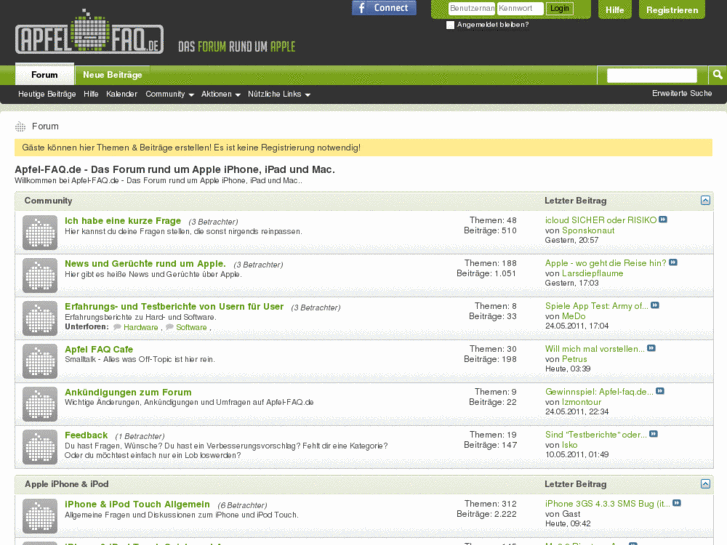Screen dimensions: 727x545
Task: Go to last post icon for icloud SICHER oder RISIKO
Action: [663, 220]
